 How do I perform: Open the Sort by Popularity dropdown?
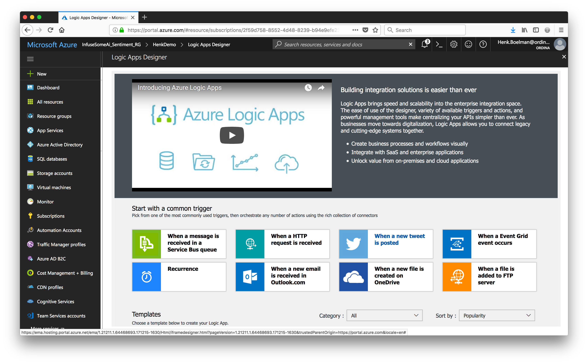(x=497, y=315)
